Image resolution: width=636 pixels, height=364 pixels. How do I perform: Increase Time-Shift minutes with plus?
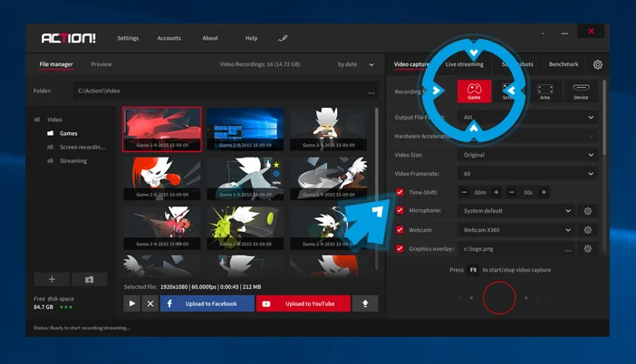(x=496, y=192)
